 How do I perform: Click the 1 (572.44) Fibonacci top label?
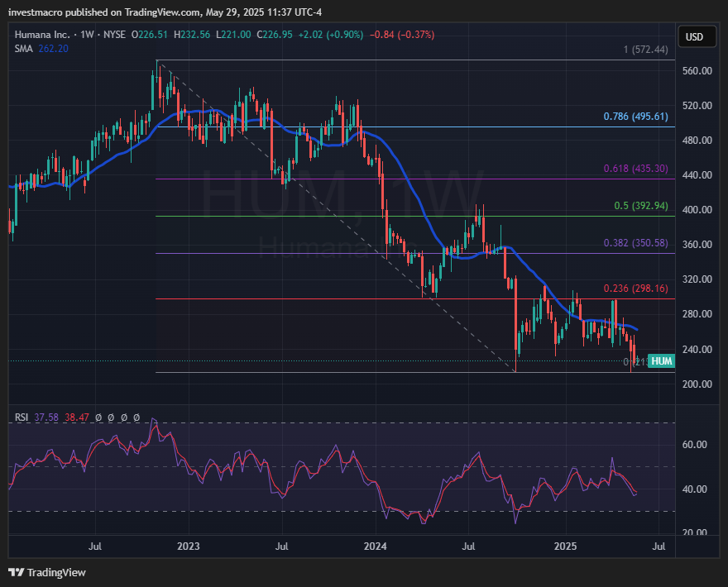coord(645,50)
